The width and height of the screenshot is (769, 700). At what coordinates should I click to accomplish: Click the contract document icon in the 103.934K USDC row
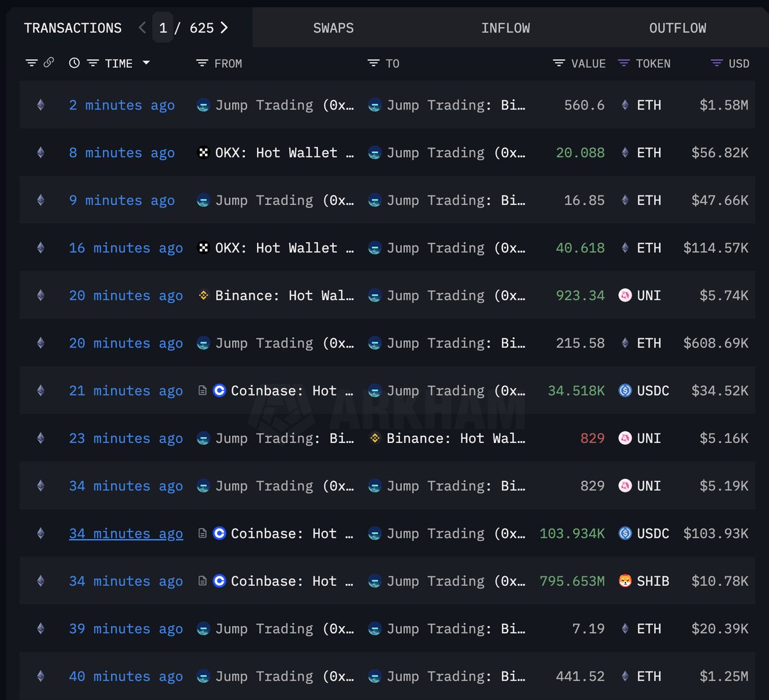coord(203,533)
